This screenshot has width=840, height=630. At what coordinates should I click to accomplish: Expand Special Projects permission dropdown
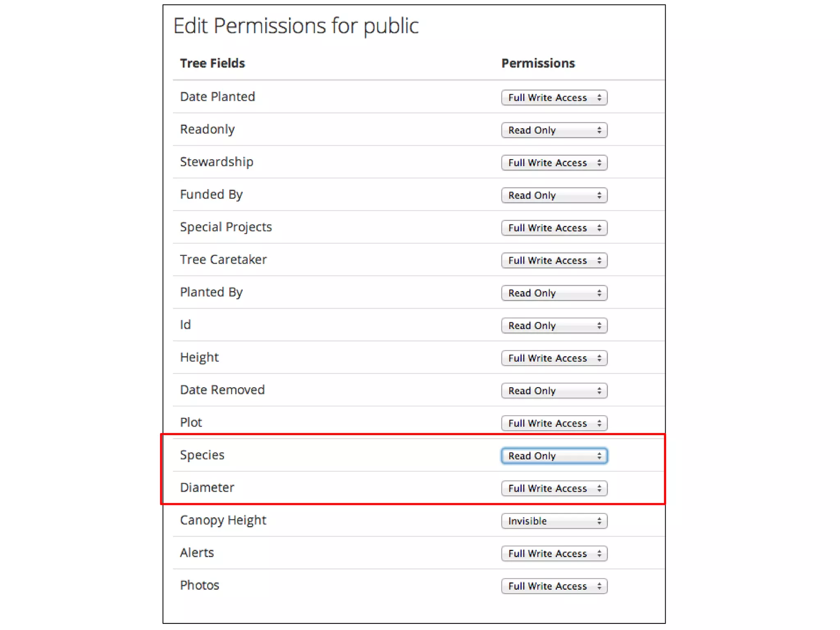coord(554,228)
